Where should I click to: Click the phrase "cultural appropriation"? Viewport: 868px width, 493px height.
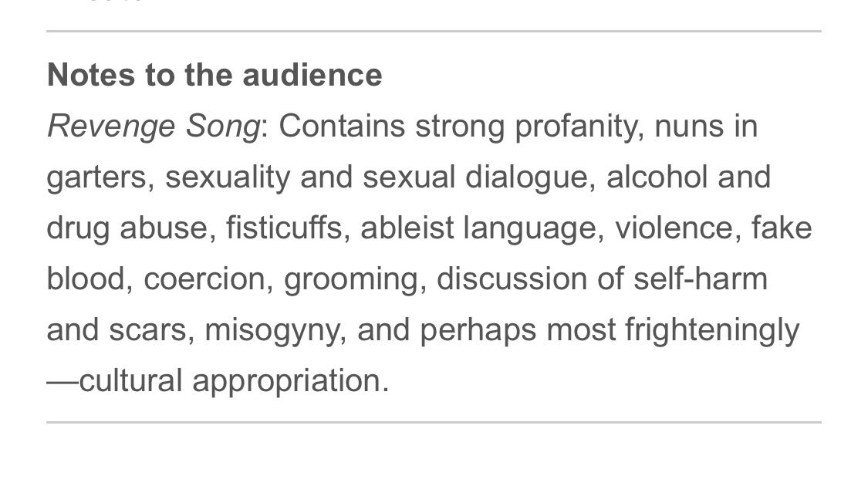click(x=234, y=380)
